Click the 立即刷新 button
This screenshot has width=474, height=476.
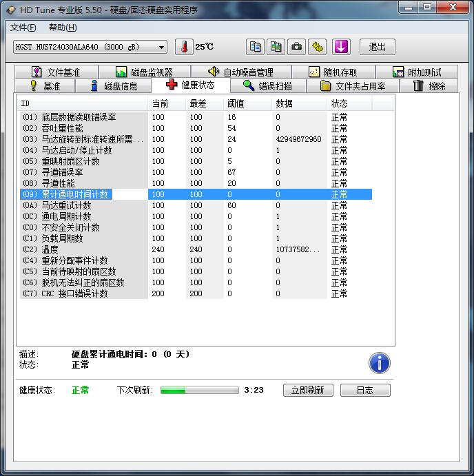(x=308, y=390)
